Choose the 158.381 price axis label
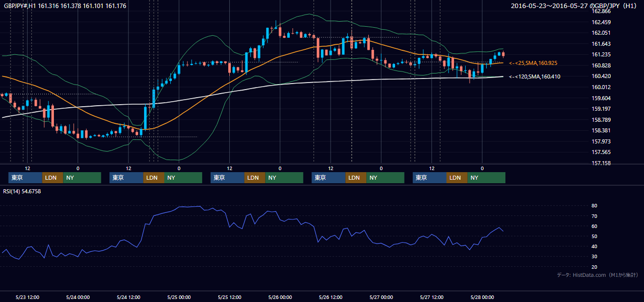 601,130
